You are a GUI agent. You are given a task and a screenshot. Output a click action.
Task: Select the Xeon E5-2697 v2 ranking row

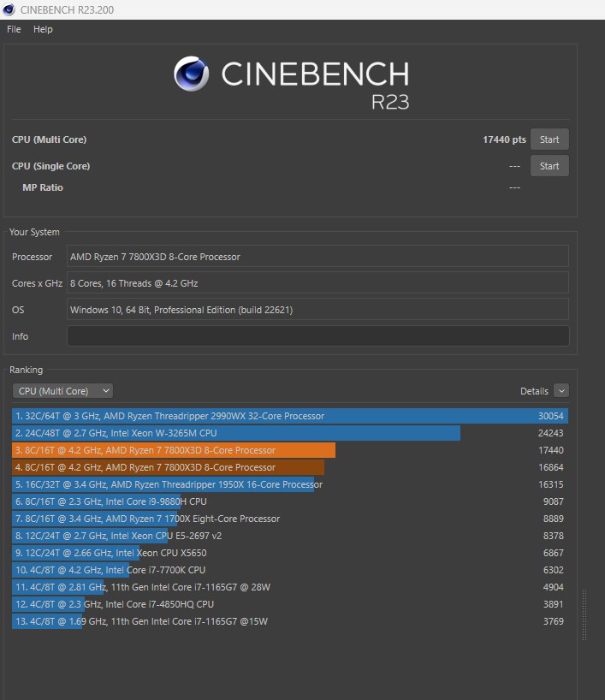click(x=290, y=536)
